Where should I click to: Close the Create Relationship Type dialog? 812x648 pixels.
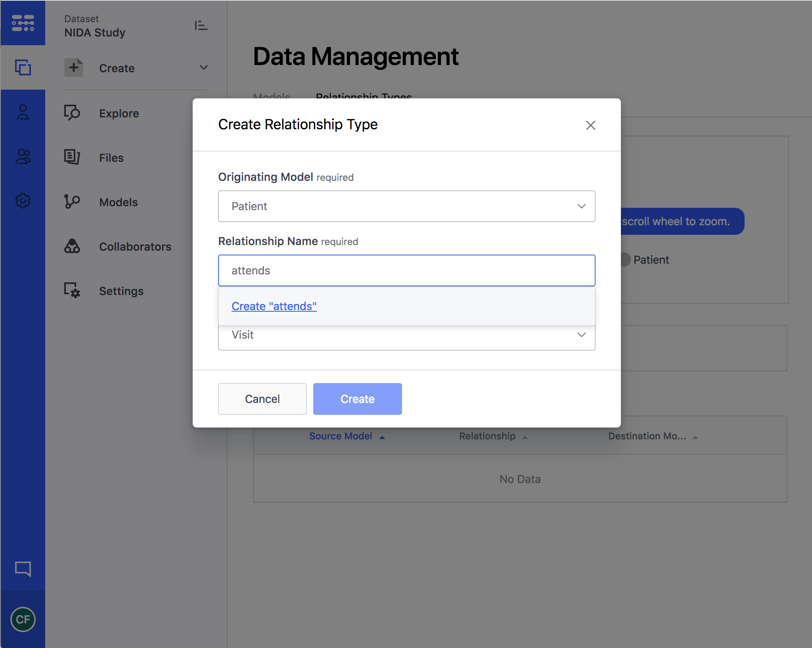coord(590,125)
